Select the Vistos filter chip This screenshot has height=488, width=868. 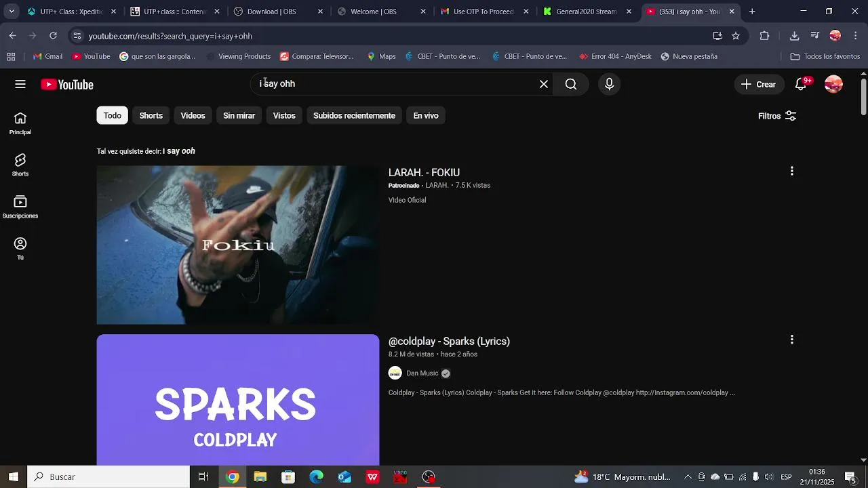284,116
